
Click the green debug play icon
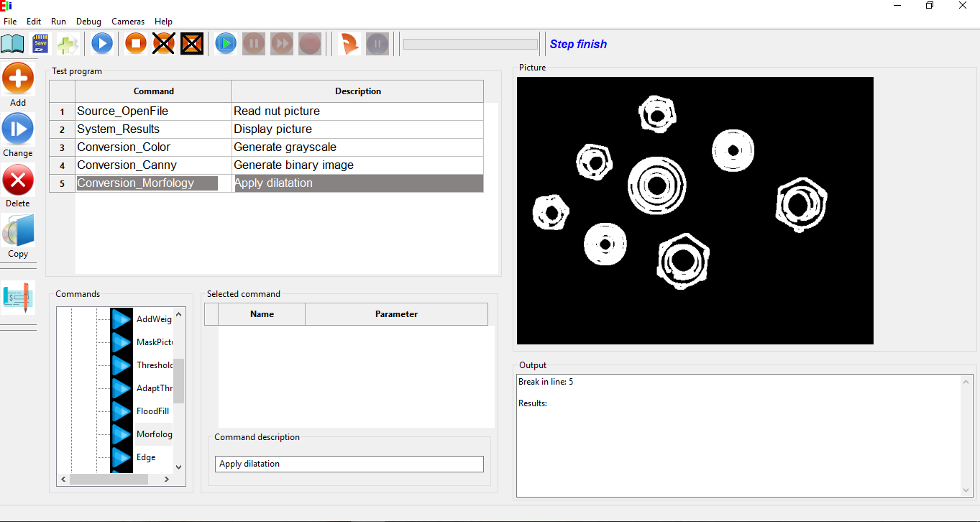(x=226, y=44)
